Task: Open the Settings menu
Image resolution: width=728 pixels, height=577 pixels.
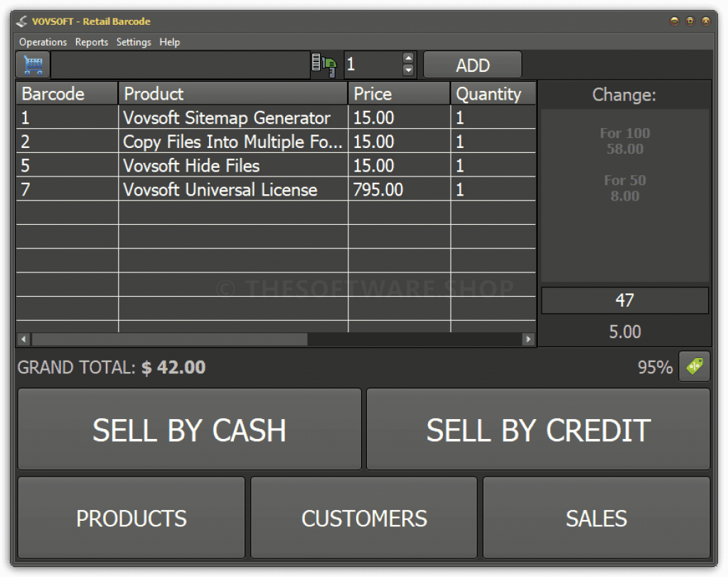Action: (134, 42)
